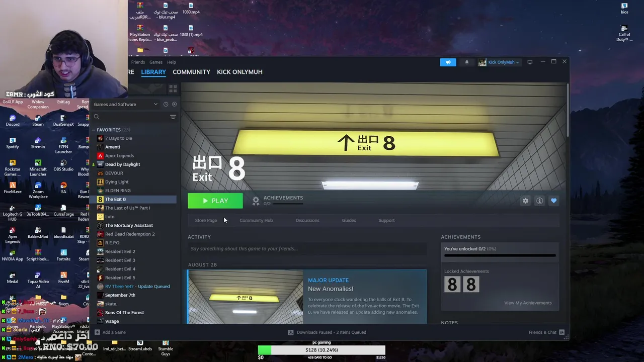The width and height of the screenshot is (644, 362).
Task: Switch Steam to Big Picture mode
Action: (530, 62)
